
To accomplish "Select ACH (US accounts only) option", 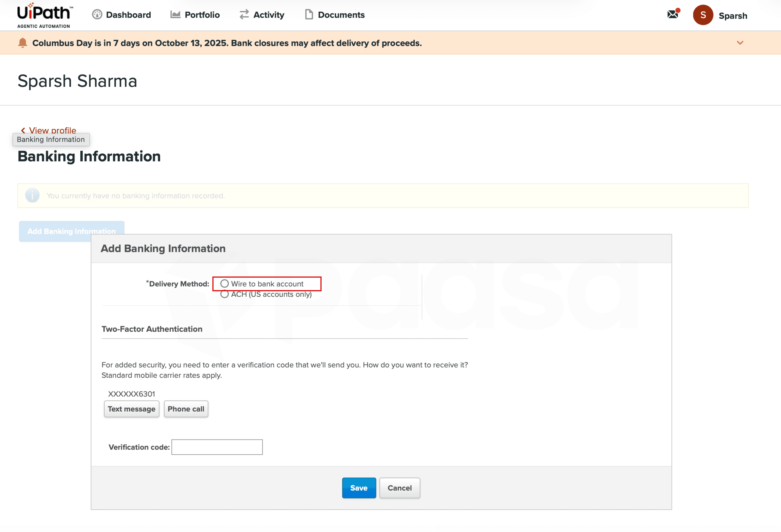I will [225, 294].
